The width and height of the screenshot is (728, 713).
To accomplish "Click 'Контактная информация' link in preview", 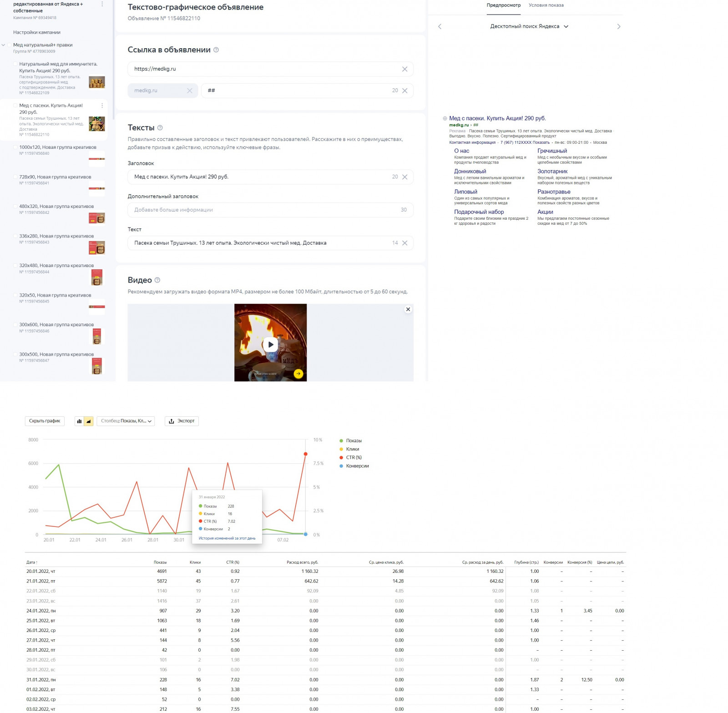I will [x=472, y=142].
